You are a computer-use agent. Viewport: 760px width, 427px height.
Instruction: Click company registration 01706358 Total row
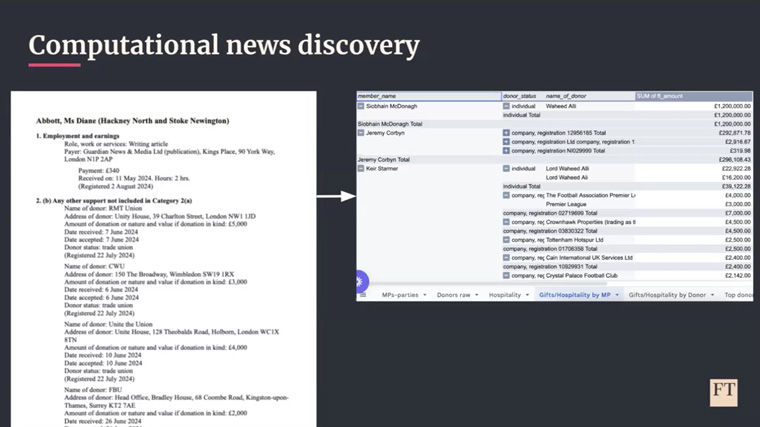click(550, 249)
